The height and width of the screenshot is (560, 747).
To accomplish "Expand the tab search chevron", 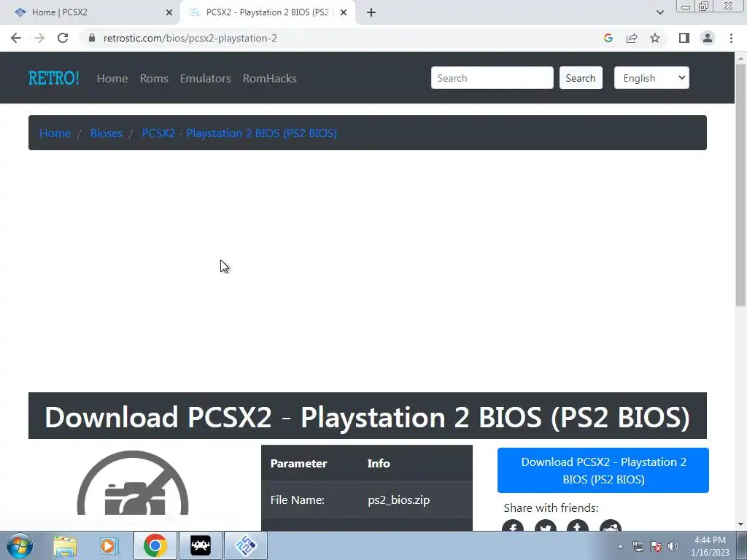I will [659, 12].
